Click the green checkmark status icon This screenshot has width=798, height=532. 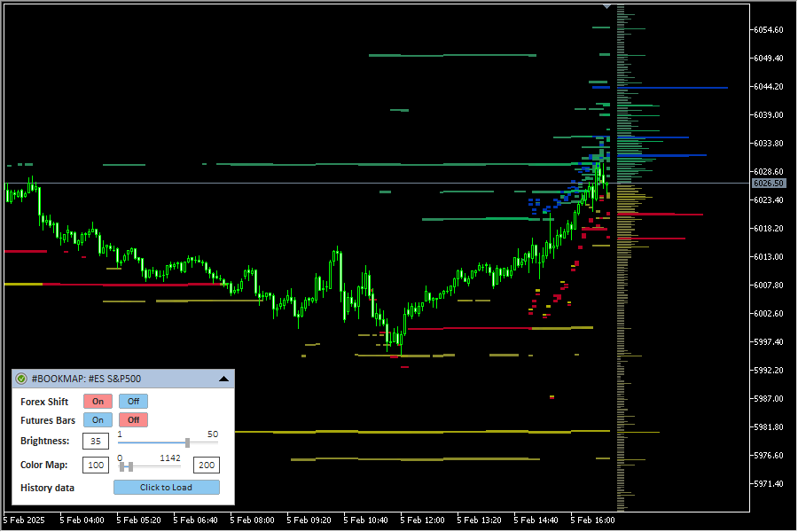(x=21, y=379)
